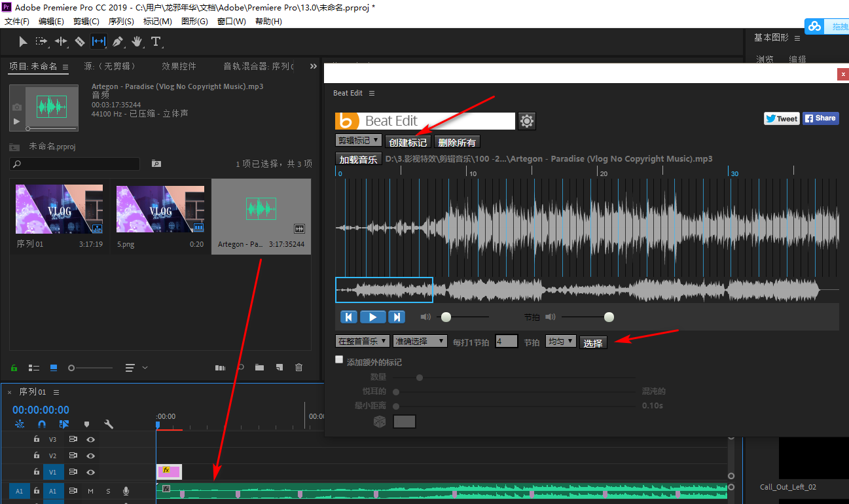Open the Beat Edit panel menu

coord(372,94)
